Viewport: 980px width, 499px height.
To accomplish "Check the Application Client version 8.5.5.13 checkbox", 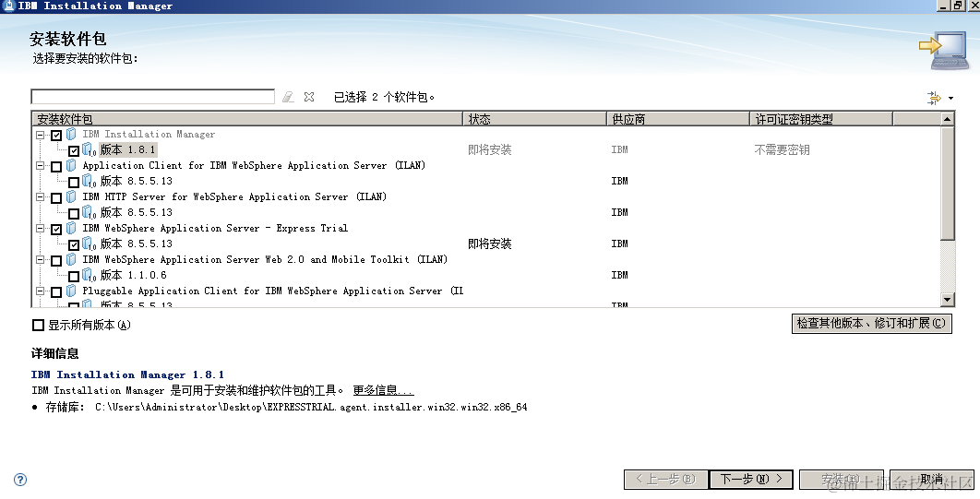I will (74, 182).
